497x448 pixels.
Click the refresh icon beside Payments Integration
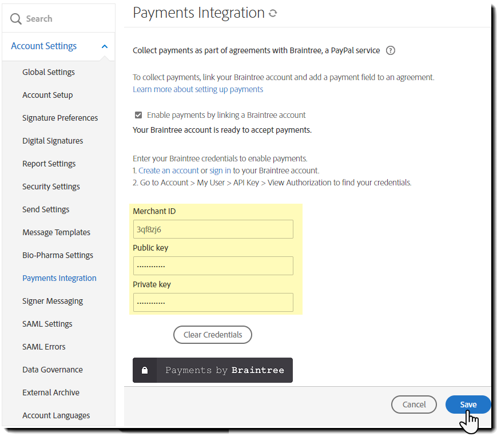[x=273, y=13]
